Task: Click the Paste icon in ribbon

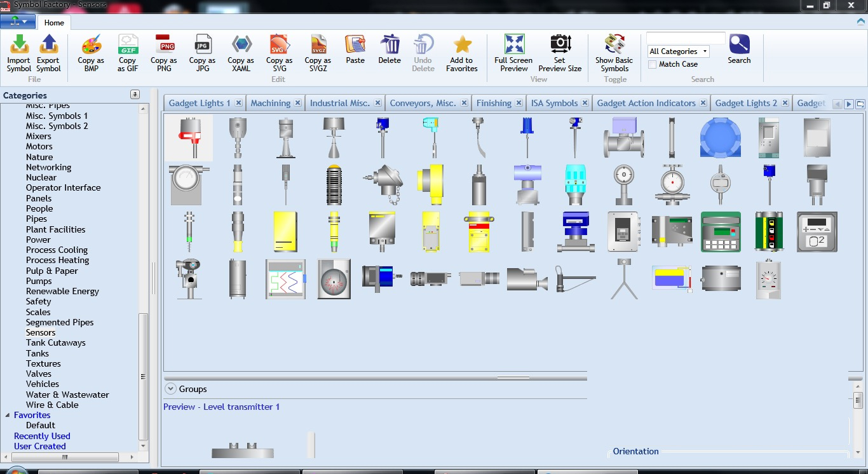Action: coord(355,50)
